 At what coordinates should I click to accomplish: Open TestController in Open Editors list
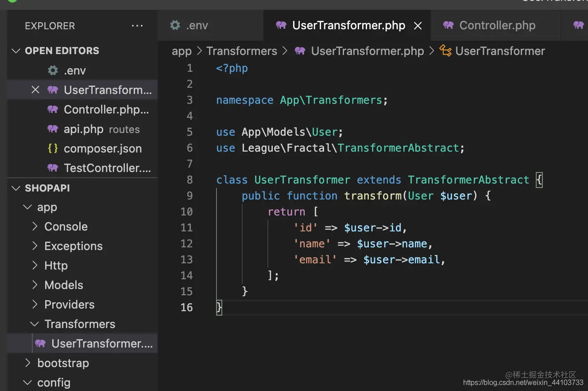pos(82,168)
